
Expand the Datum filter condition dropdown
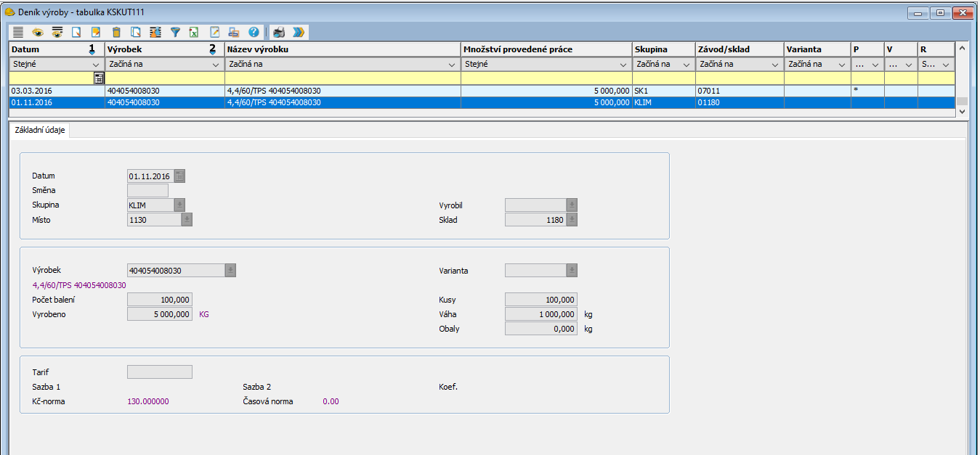[97, 65]
